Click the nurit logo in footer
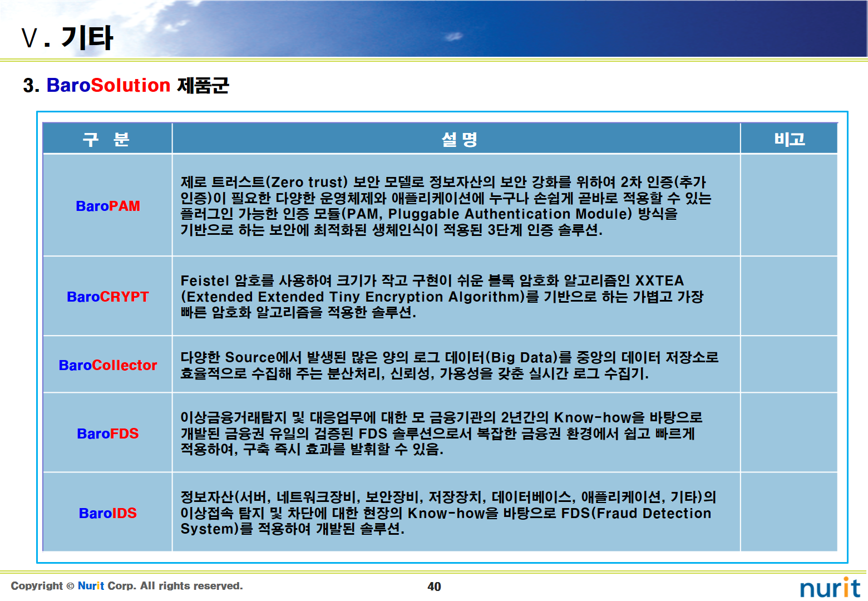The height and width of the screenshot is (601, 868). [830, 587]
